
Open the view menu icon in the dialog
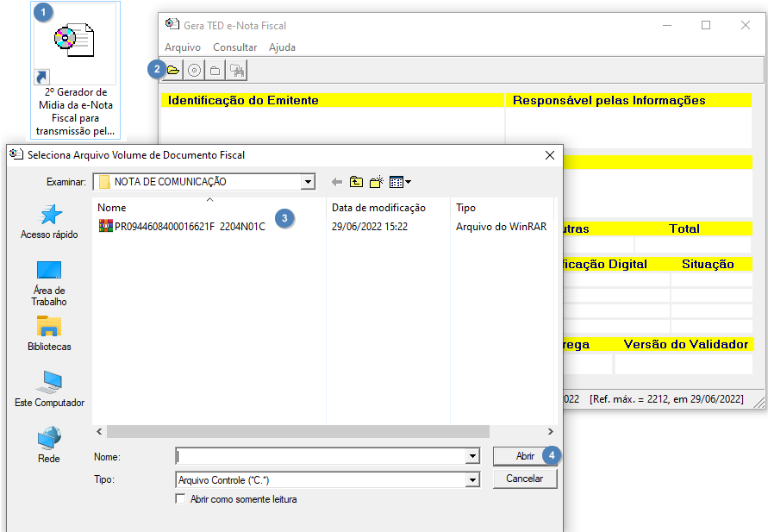coord(400,182)
